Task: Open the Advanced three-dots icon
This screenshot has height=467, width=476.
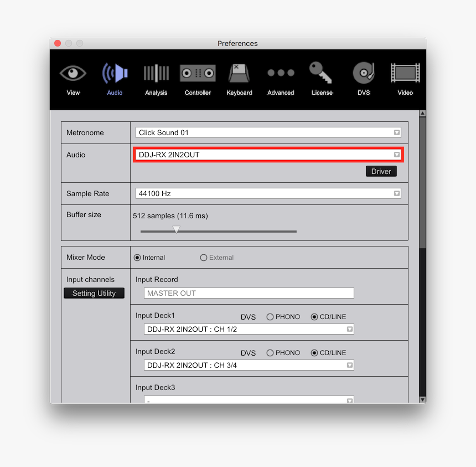Action: [281, 73]
